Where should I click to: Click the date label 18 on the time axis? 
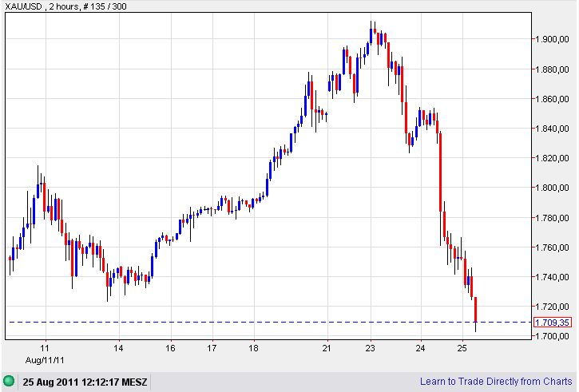(253, 348)
